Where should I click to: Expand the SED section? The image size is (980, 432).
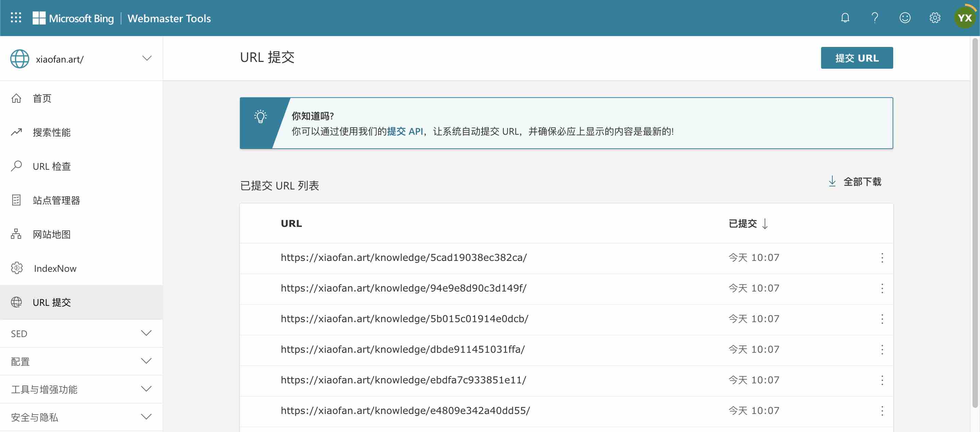146,333
